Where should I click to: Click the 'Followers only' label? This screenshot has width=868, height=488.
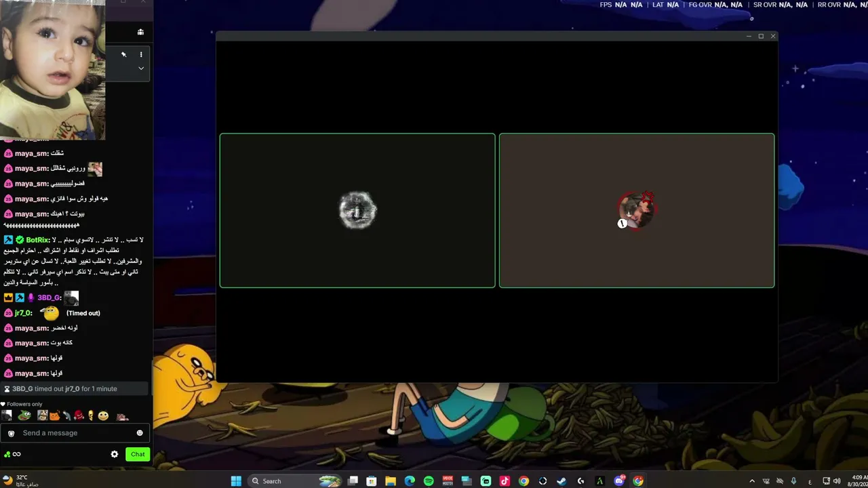pos(24,404)
